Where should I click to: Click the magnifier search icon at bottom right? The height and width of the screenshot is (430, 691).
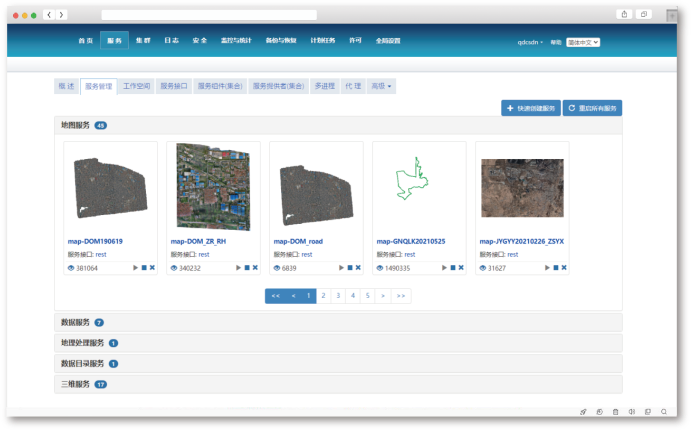pos(665,412)
